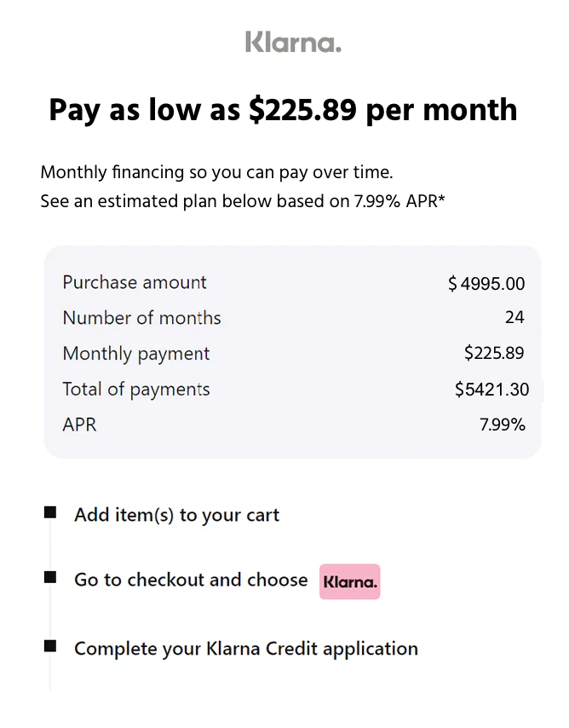Click the $5421.30 total value
This screenshot has width=569, height=728.
pos(491,390)
